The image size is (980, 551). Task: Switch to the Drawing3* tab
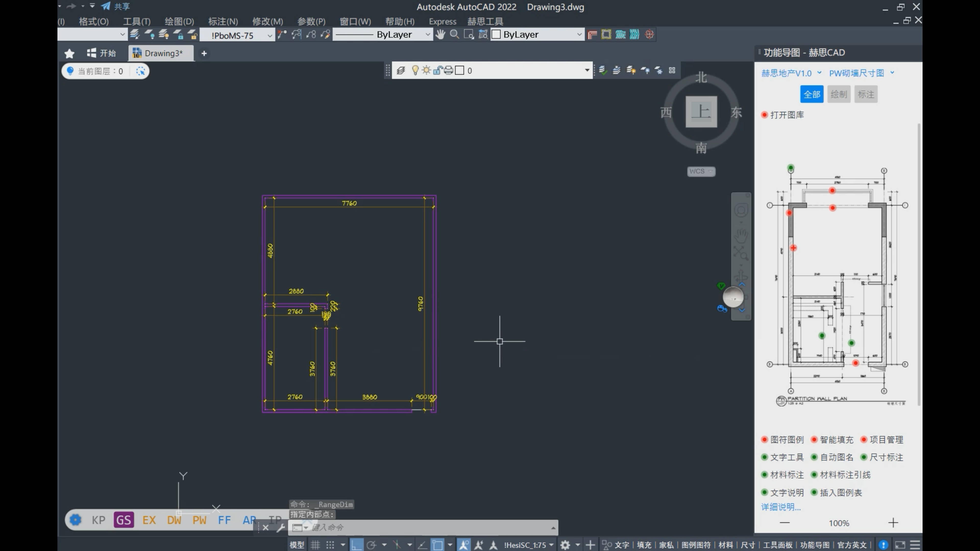click(161, 53)
